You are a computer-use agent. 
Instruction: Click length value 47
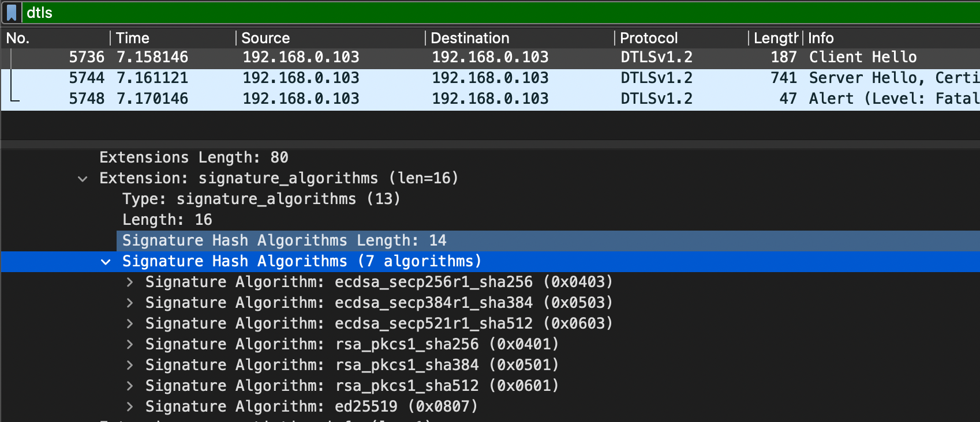pyautogui.click(x=788, y=99)
